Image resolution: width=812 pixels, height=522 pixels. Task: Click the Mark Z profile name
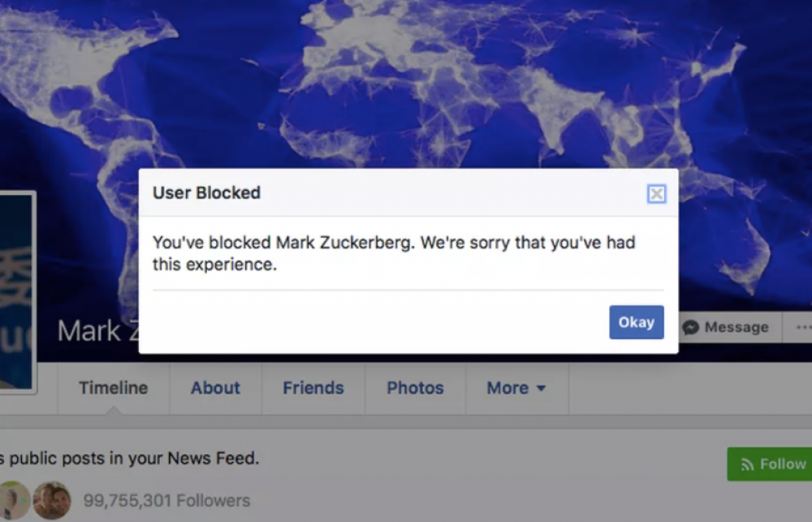[98, 331]
